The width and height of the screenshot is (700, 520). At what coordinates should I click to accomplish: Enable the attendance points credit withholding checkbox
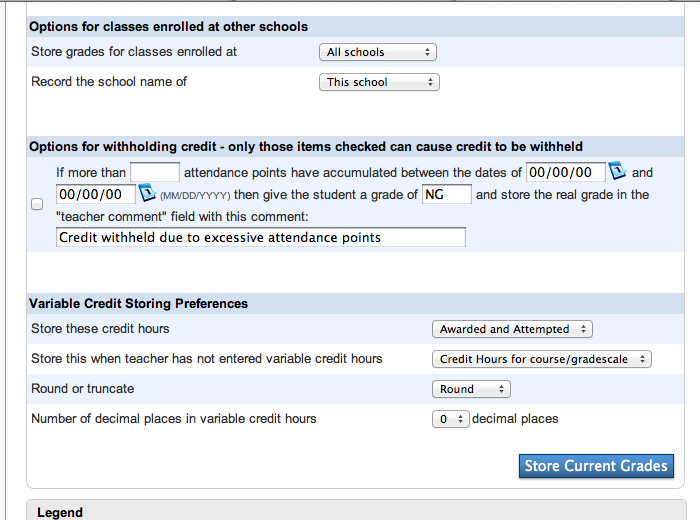pyautogui.click(x=37, y=204)
